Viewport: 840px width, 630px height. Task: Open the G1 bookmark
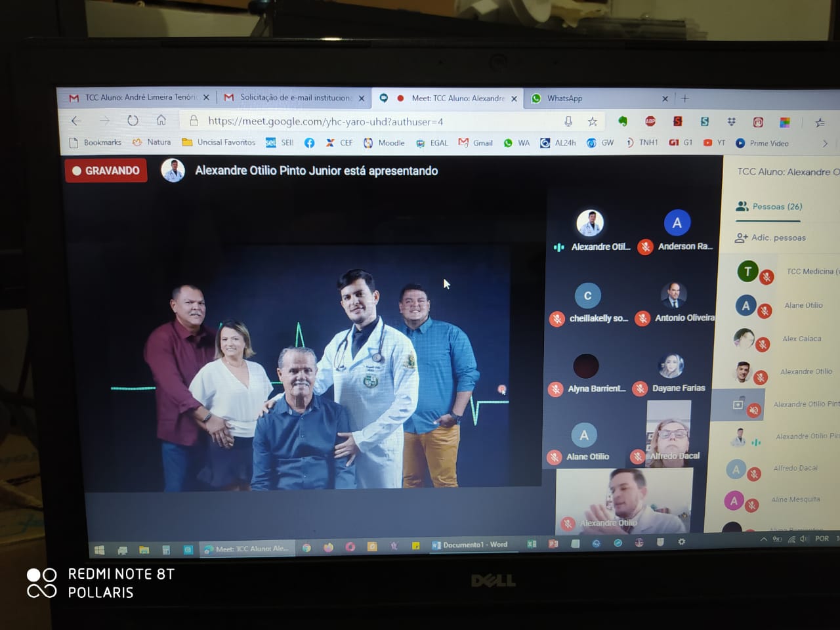coord(681,142)
